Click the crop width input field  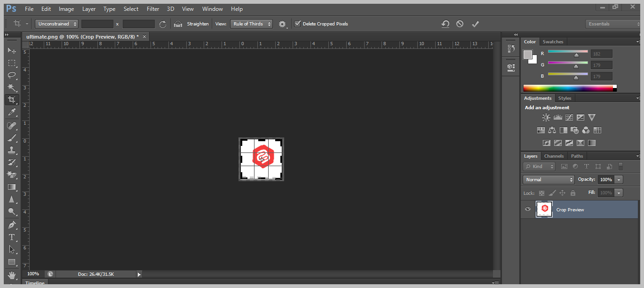tap(97, 24)
